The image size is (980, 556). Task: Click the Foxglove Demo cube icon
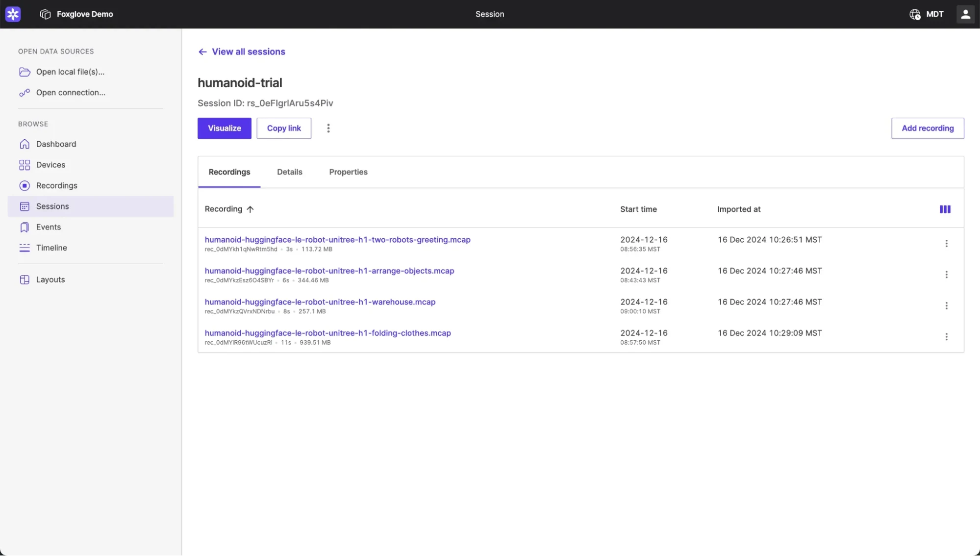point(45,14)
